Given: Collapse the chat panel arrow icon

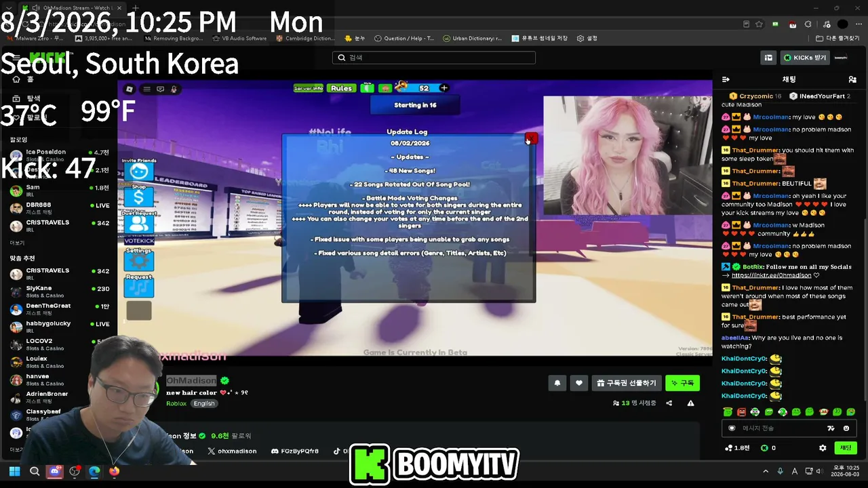Looking at the screenshot, I should tap(726, 79).
